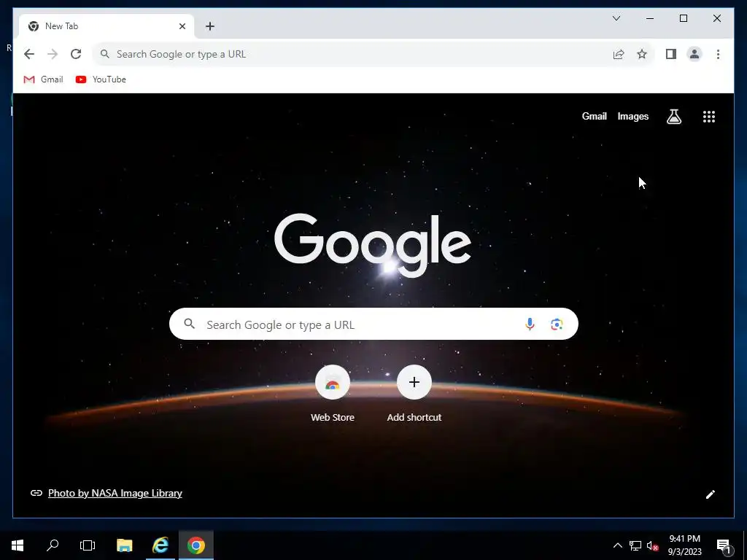Open the notification center icon
This screenshot has width=747, height=560.
coord(724,545)
